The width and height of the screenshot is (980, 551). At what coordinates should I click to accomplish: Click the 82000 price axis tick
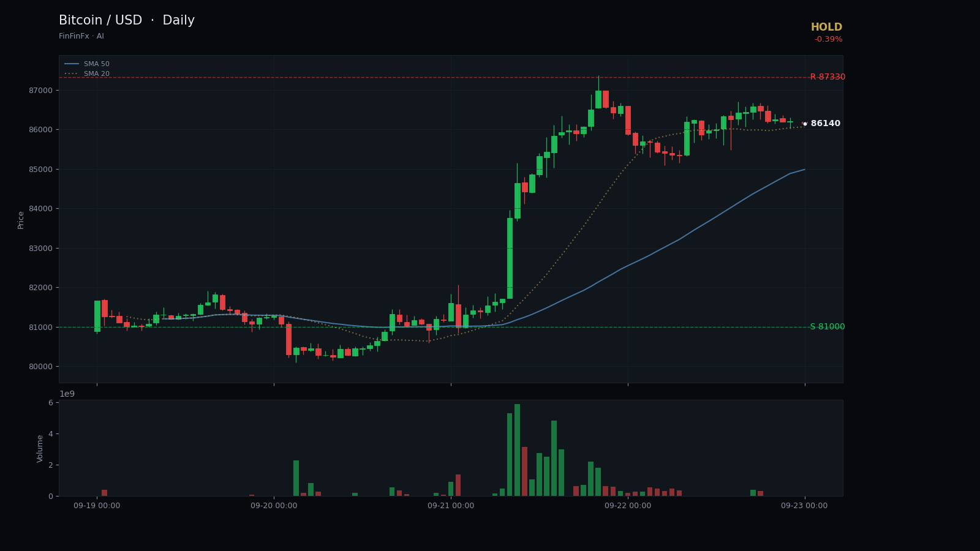point(41,288)
